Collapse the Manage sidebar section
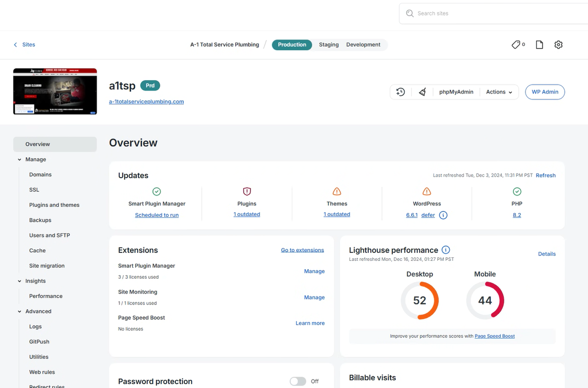This screenshot has height=388, width=588. point(20,159)
